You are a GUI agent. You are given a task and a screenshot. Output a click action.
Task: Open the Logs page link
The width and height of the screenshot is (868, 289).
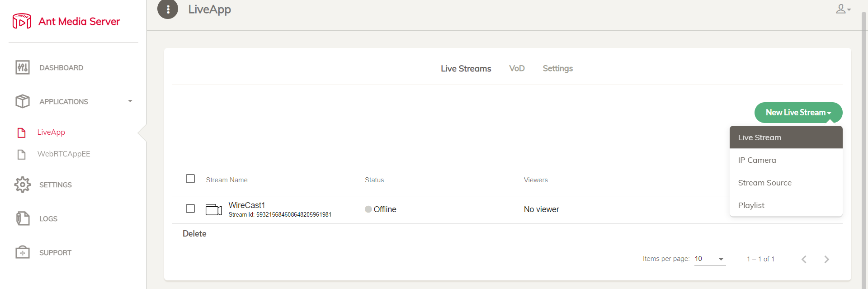[48, 219]
